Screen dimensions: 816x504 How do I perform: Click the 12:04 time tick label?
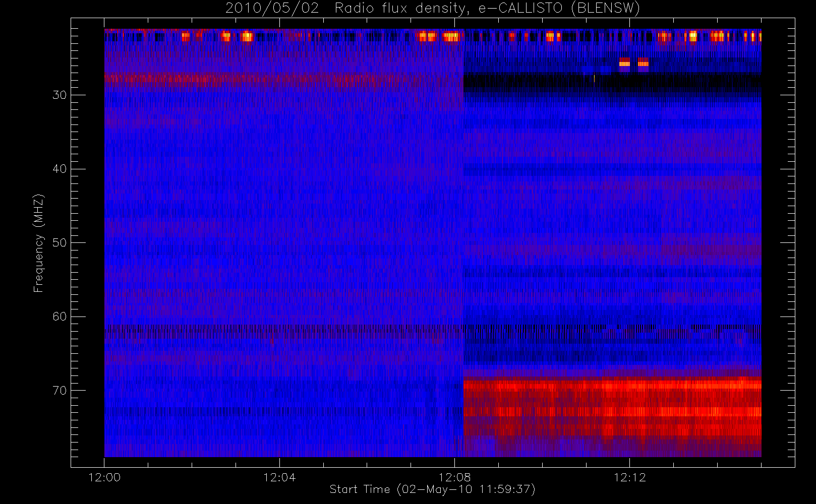coord(279,477)
